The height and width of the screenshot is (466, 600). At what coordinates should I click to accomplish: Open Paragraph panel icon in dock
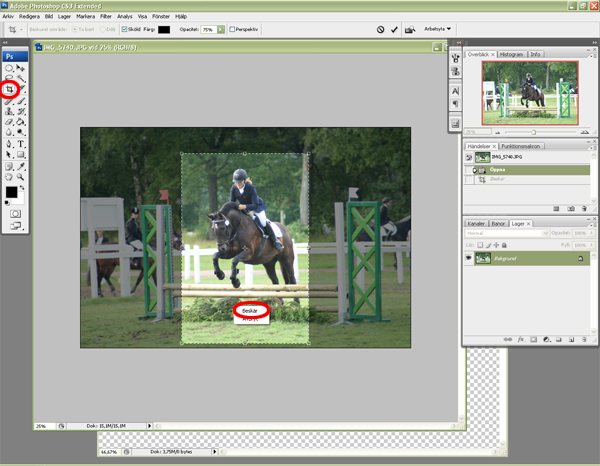[455, 104]
